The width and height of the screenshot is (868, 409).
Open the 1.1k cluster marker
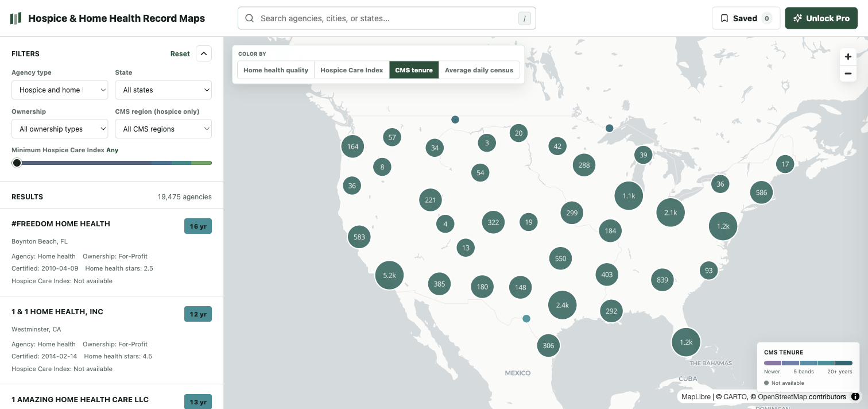(x=629, y=196)
